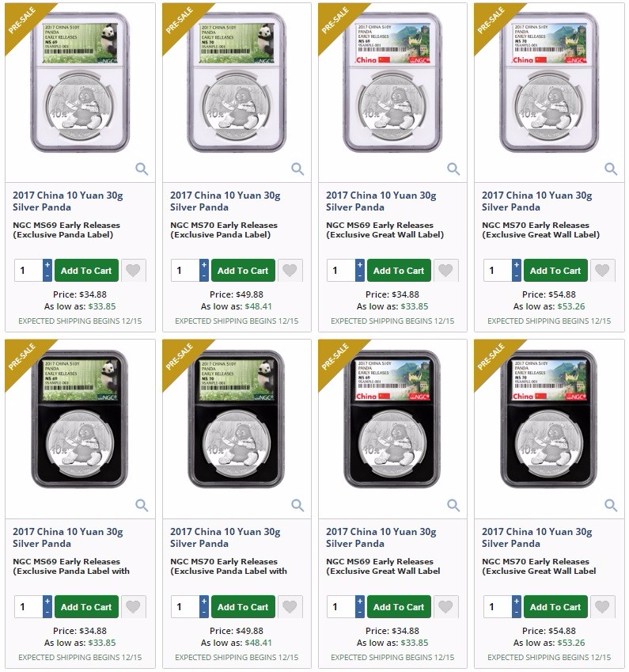The height and width of the screenshot is (672, 629).
Task: Decrease quantity for white-holder MS70 Panda Label coin
Action: 204,276
